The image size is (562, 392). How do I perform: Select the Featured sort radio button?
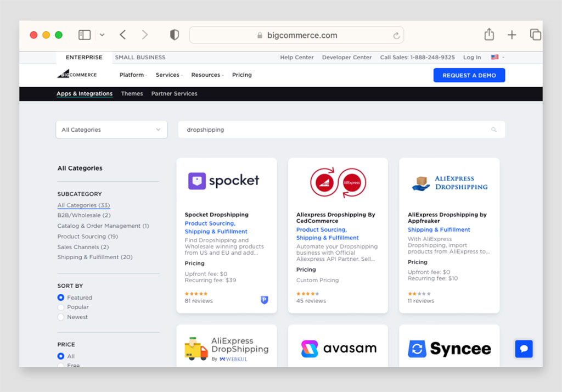[61, 298]
